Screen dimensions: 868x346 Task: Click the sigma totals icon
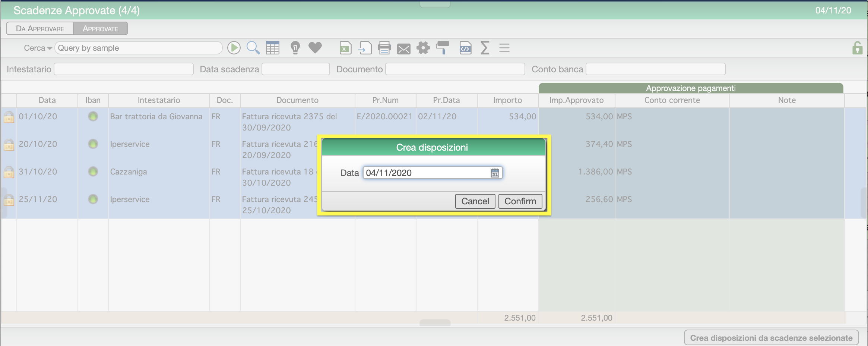[x=485, y=48]
